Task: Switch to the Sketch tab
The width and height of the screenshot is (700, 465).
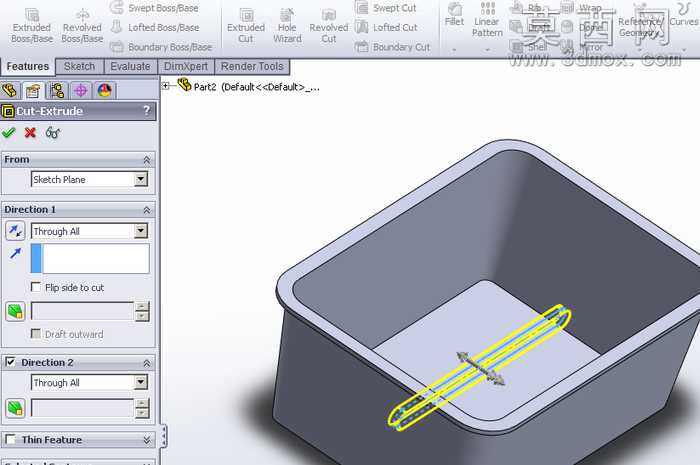Action: 79,66
